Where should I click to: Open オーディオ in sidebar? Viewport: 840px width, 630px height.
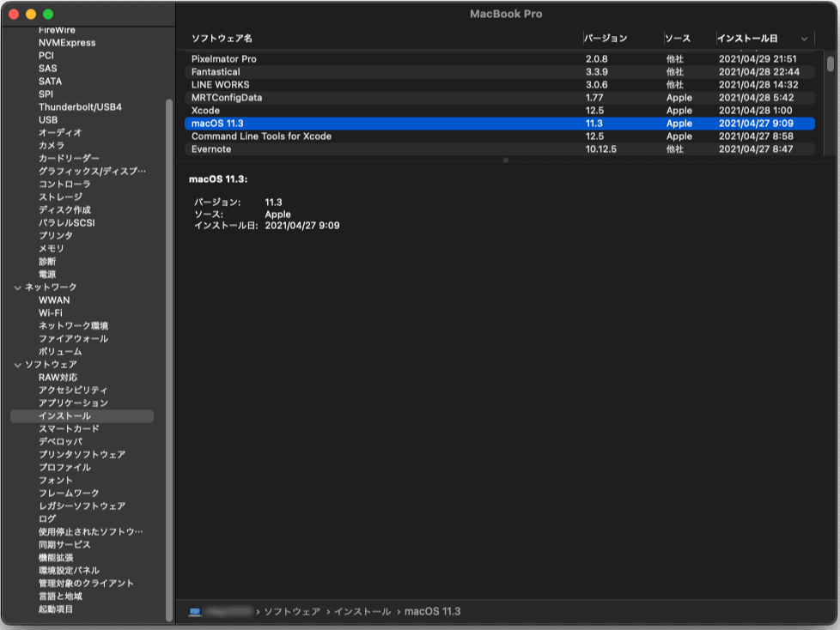(x=60, y=133)
